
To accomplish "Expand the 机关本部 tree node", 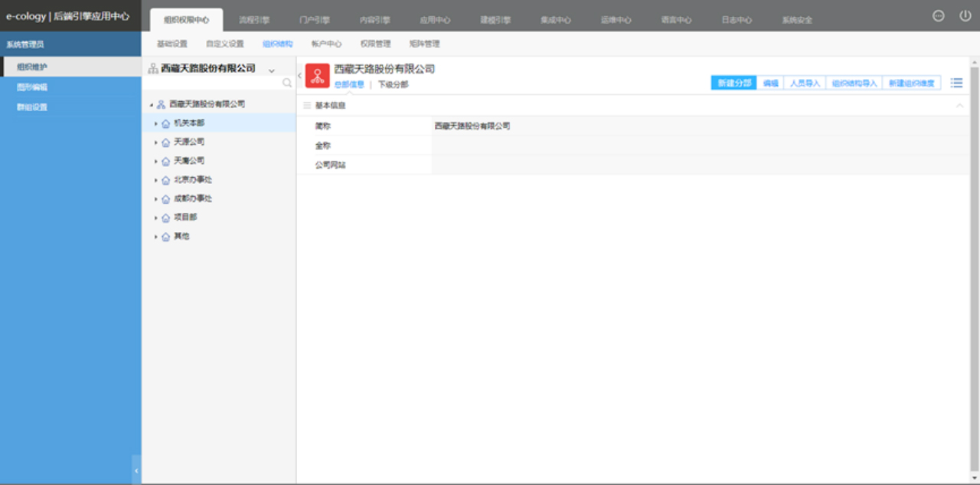I will point(155,123).
